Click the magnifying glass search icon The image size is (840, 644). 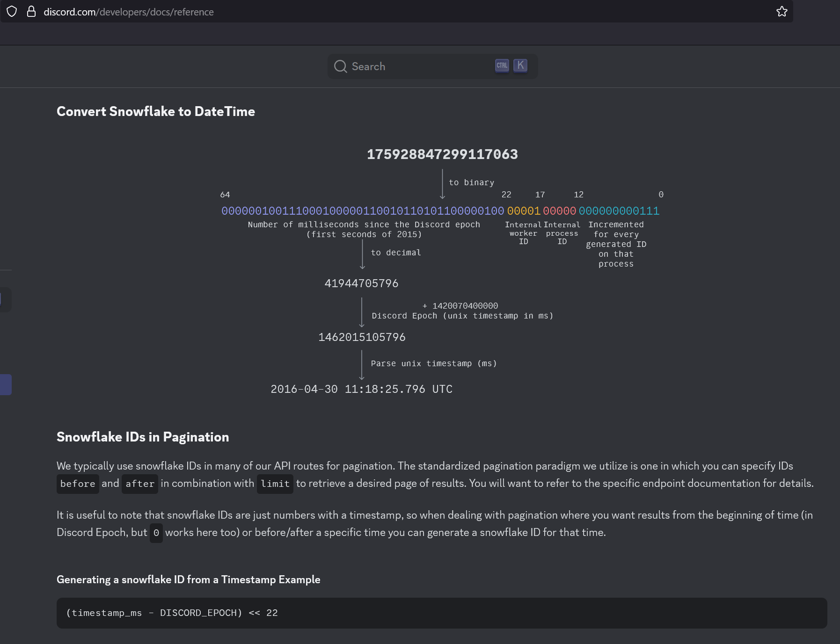(340, 66)
